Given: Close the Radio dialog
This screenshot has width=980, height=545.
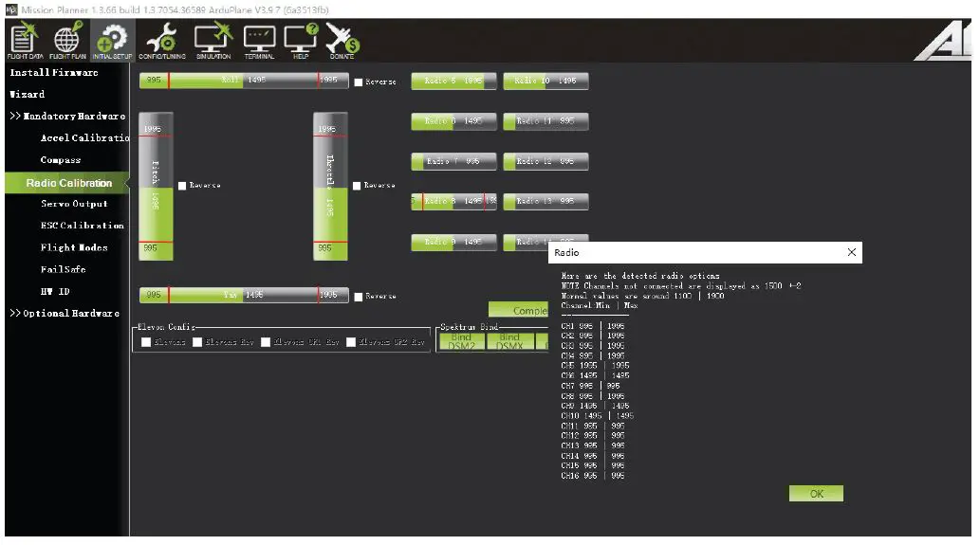Looking at the screenshot, I should pos(851,252).
